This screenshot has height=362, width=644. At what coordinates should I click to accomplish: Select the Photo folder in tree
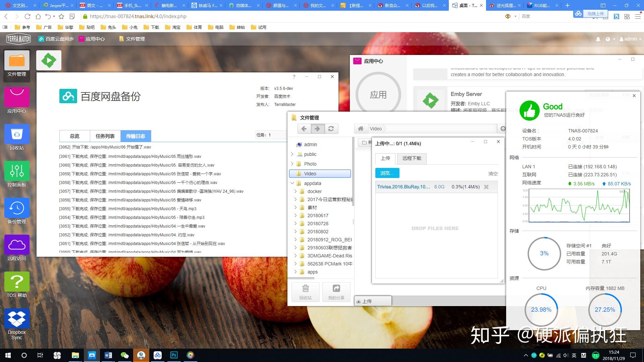coord(310,164)
